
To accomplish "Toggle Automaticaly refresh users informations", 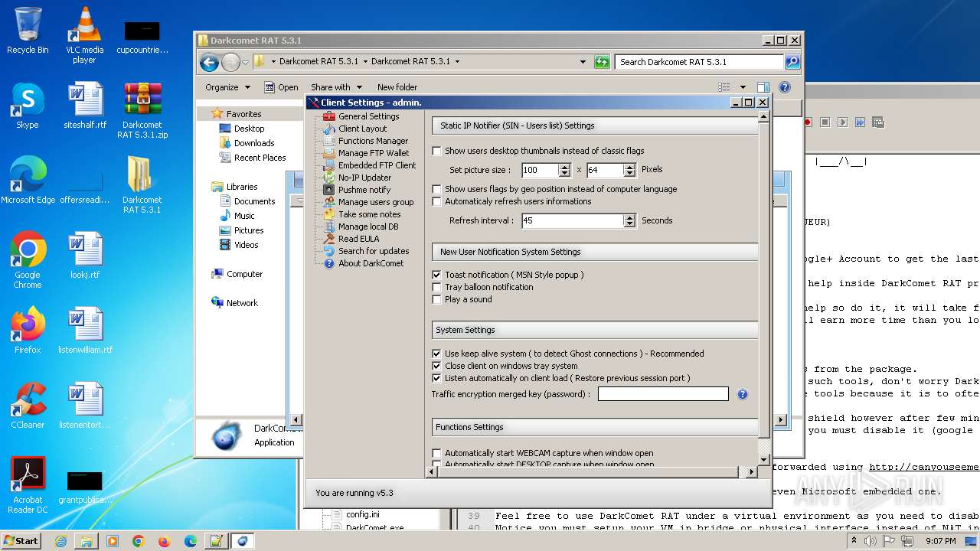I will 437,201.
